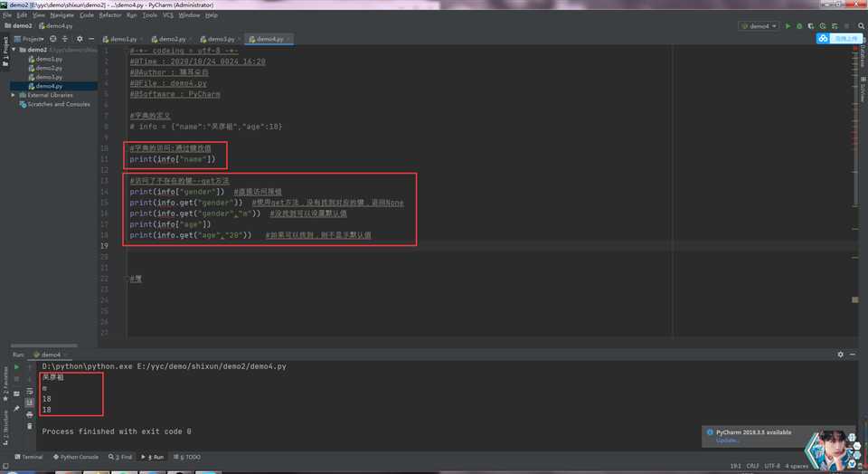868x474 pixels.
Task: Select demo1.py in the project tree
Action: tap(49, 59)
